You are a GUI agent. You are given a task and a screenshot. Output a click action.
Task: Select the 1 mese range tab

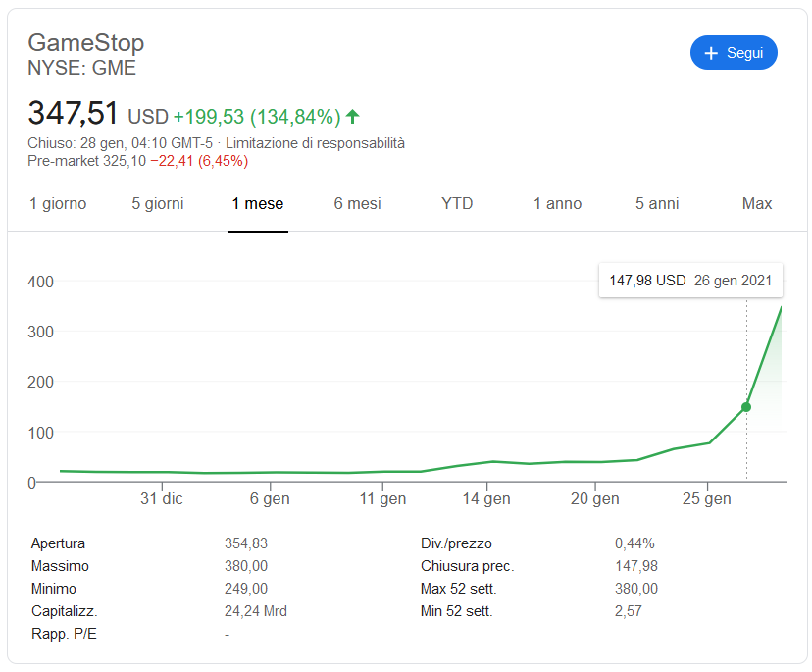(258, 204)
